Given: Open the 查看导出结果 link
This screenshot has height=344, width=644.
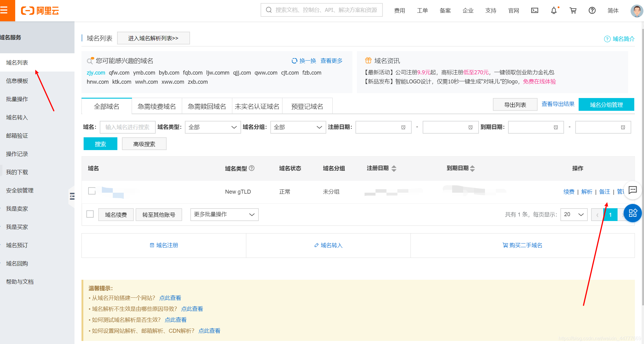Looking at the screenshot, I should point(558,104).
